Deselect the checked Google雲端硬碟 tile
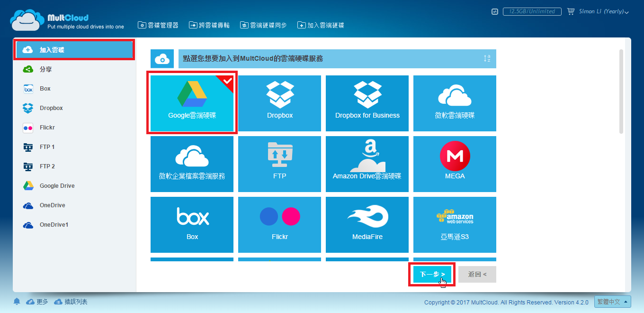This screenshot has width=644, height=313. coord(192,103)
